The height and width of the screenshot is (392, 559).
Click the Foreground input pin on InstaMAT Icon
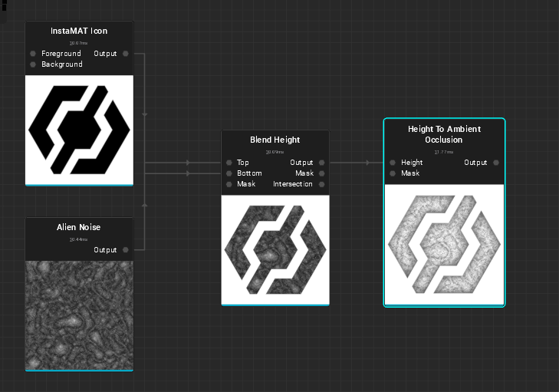33,54
